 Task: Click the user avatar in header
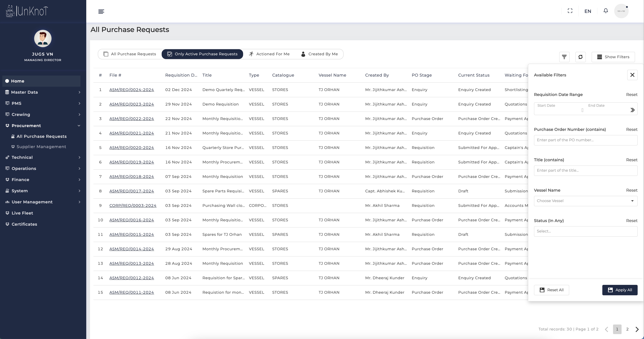coord(621,11)
